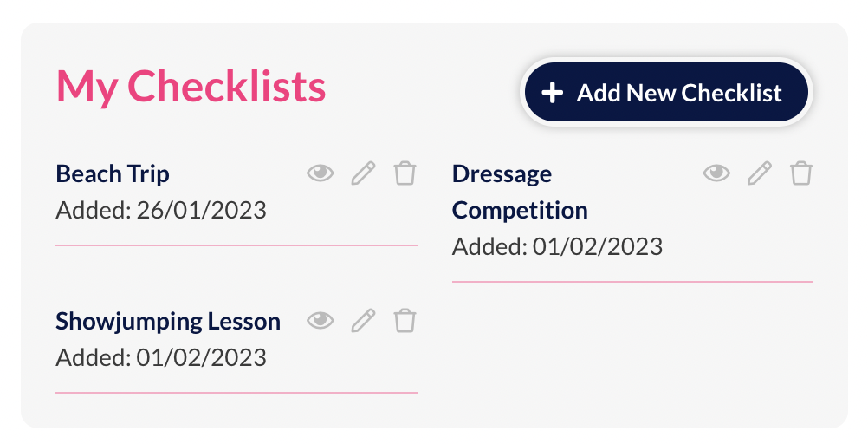
Task: View the Dressage Competition checklist via eye icon
Action: [x=716, y=173]
